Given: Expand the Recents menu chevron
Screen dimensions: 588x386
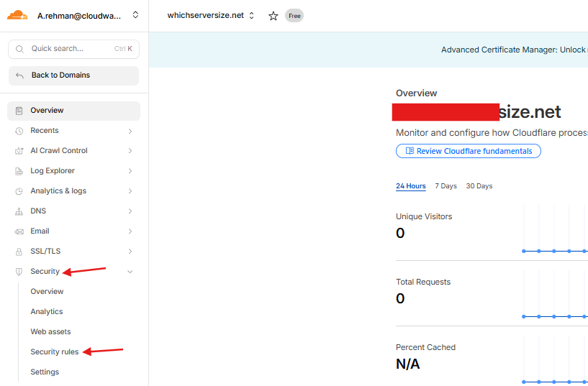Looking at the screenshot, I should (130, 131).
